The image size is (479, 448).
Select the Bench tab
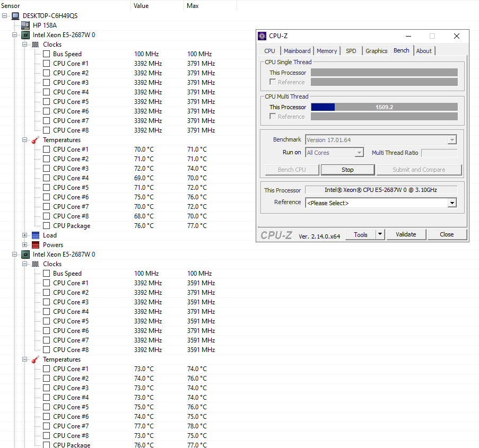(402, 50)
